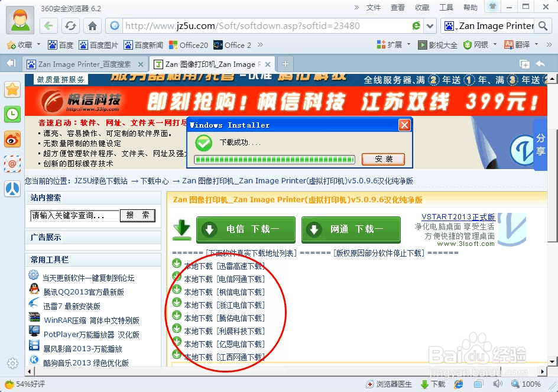The width and height of the screenshot is (558, 392).
Task: Click the 54% rating status icon
Action: pyautogui.click(x=25, y=384)
